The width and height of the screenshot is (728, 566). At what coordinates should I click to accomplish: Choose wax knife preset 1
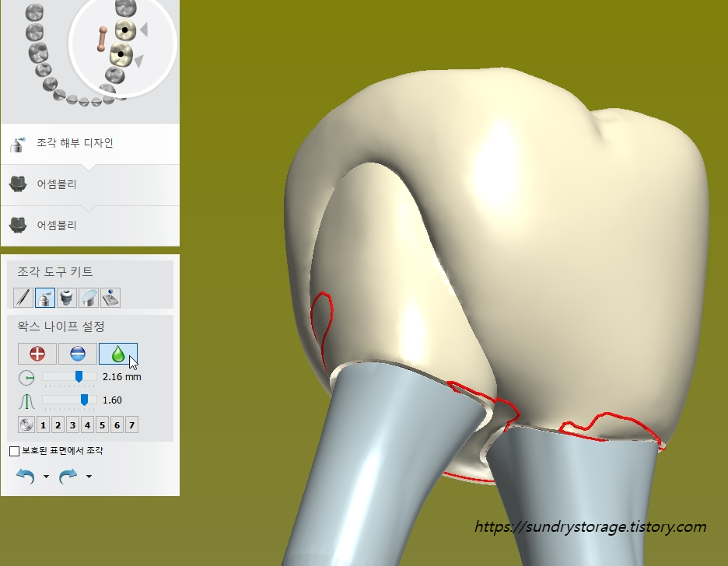click(x=44, y=425)
